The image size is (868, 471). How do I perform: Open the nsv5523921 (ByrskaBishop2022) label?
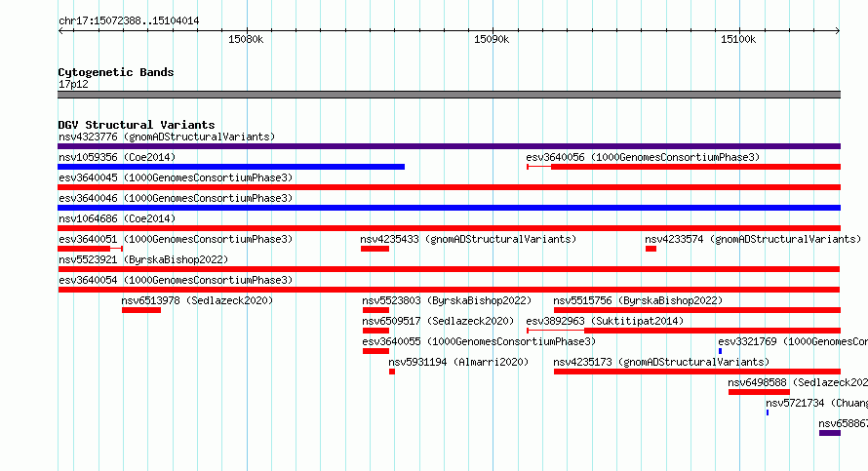(x=143, y=259)
